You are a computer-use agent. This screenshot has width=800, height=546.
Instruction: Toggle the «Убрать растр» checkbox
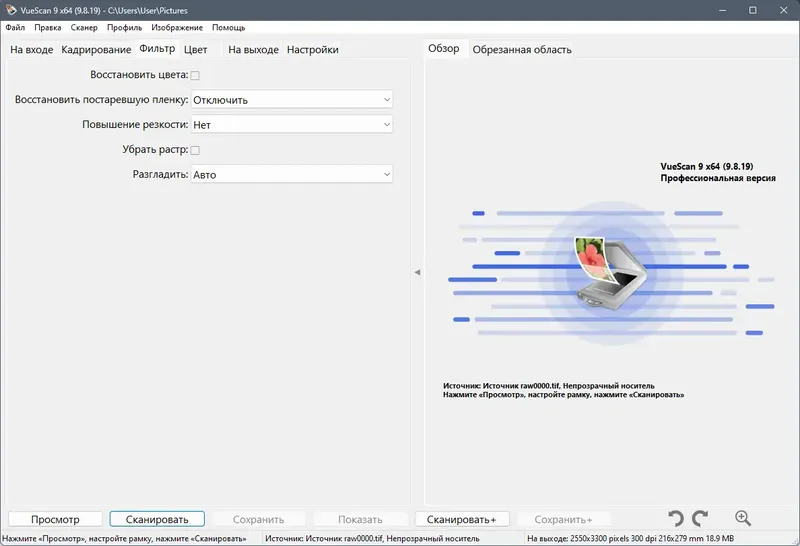click(x=195, y=150)
